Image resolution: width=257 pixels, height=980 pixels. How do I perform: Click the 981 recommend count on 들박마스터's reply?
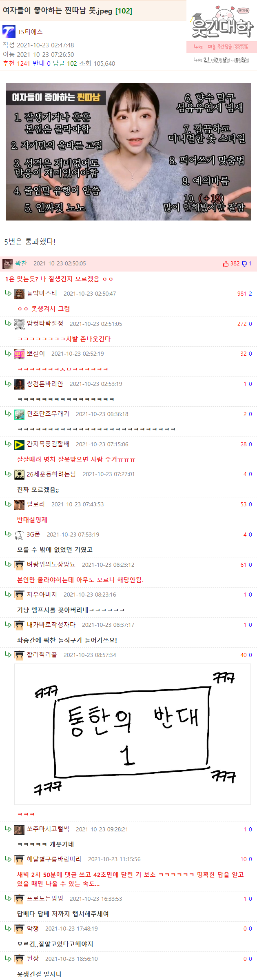pyautogui.click(x=242, y=294)
